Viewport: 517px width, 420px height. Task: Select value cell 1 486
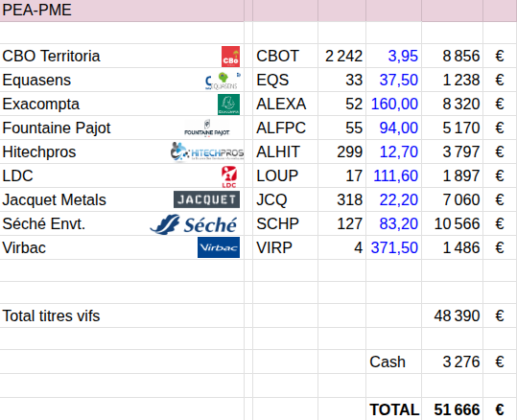point(453,247)
